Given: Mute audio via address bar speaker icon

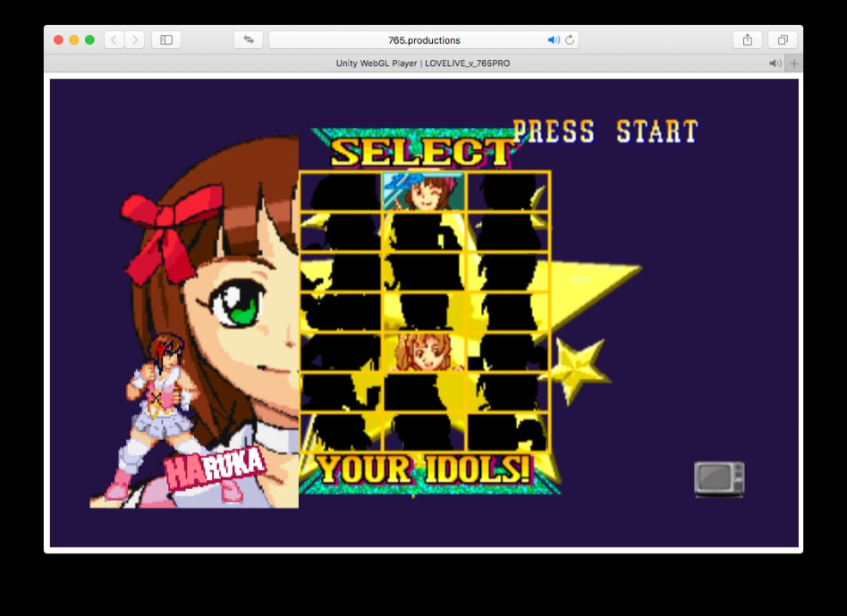Looking at the screenshot, I should 553,40.
